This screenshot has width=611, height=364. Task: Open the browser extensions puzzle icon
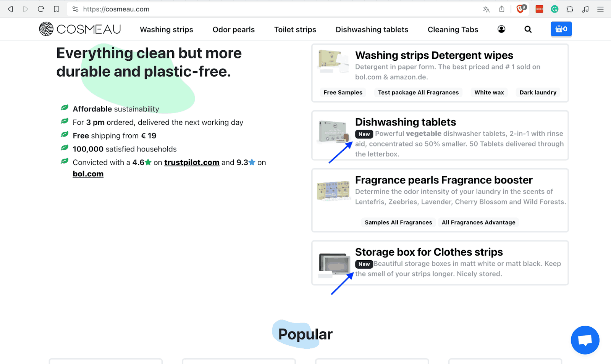click(x=570, y=9)
